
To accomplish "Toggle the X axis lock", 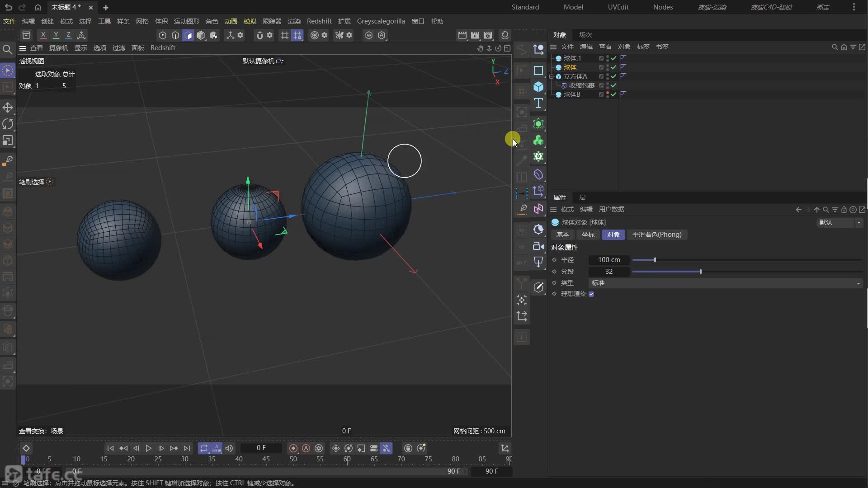I will pos(43,35).
